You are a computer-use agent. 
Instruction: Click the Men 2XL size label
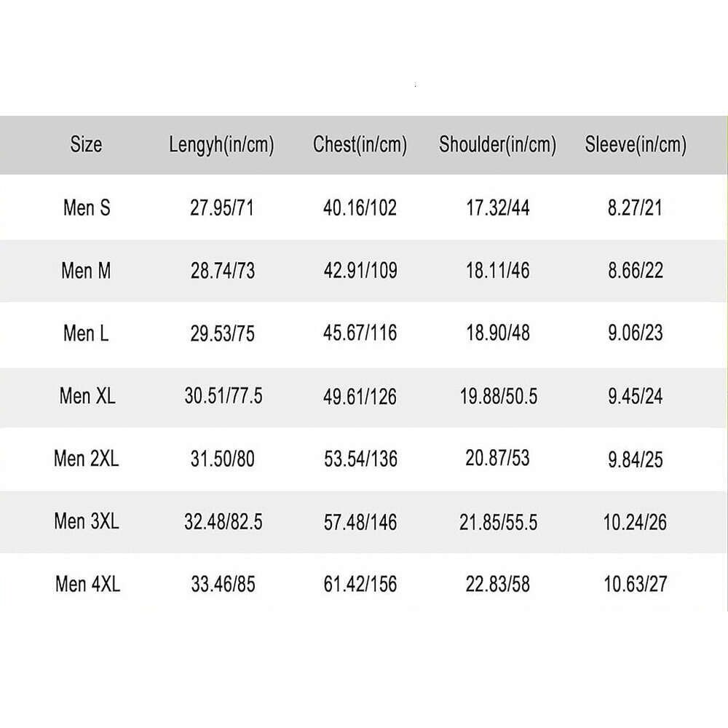(86, 459)
